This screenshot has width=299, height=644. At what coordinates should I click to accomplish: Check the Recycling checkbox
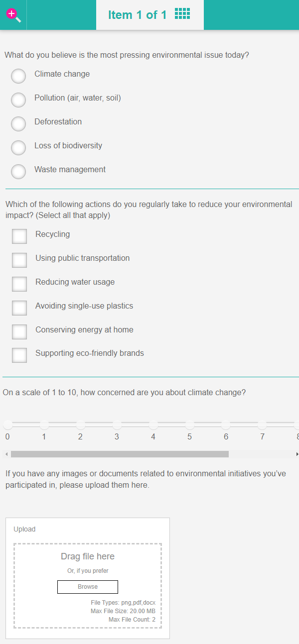click(x=19, y=236)
